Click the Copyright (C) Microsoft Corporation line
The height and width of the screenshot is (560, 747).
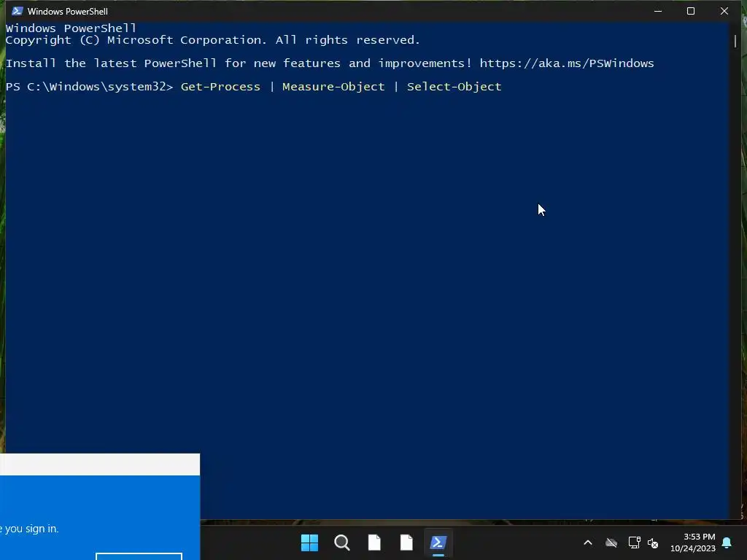coord(213,40)
